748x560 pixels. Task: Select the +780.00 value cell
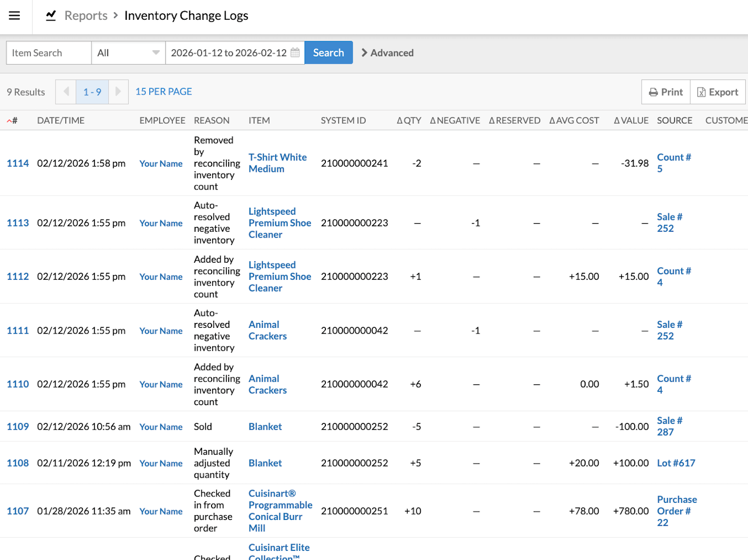pos(631,511)
